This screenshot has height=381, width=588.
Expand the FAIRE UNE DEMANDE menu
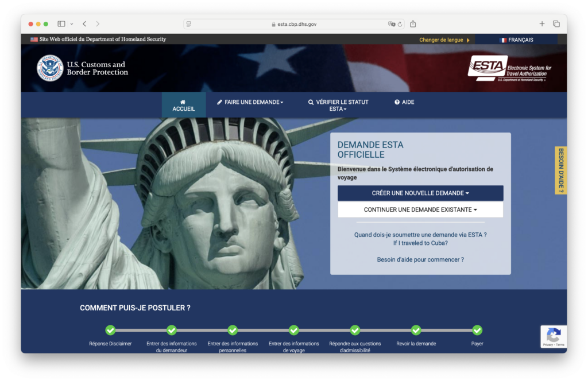tap(250, 102)
